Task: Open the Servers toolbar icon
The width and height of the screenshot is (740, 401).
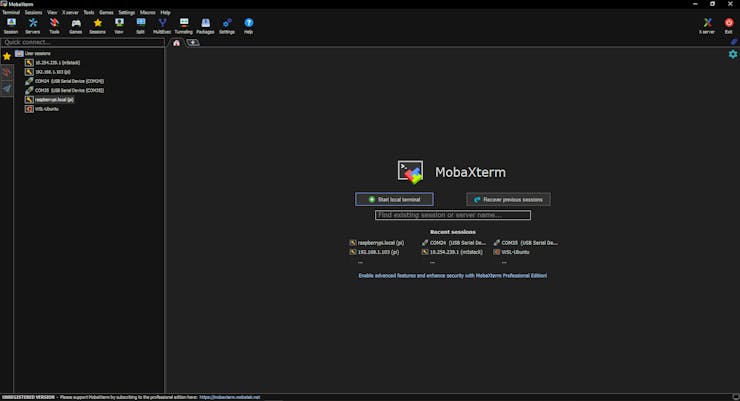Action: (33, 25)
